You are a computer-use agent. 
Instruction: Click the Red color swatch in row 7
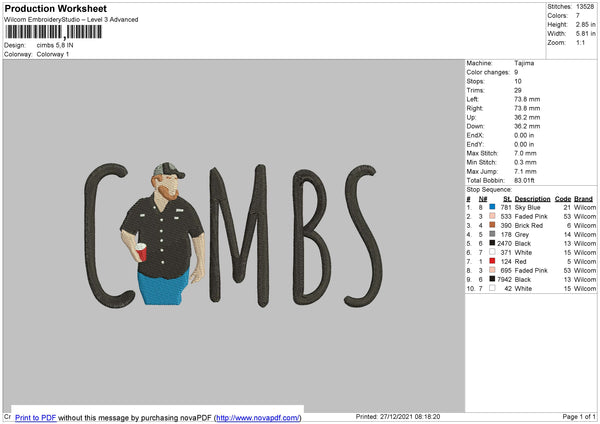(492, 261)
